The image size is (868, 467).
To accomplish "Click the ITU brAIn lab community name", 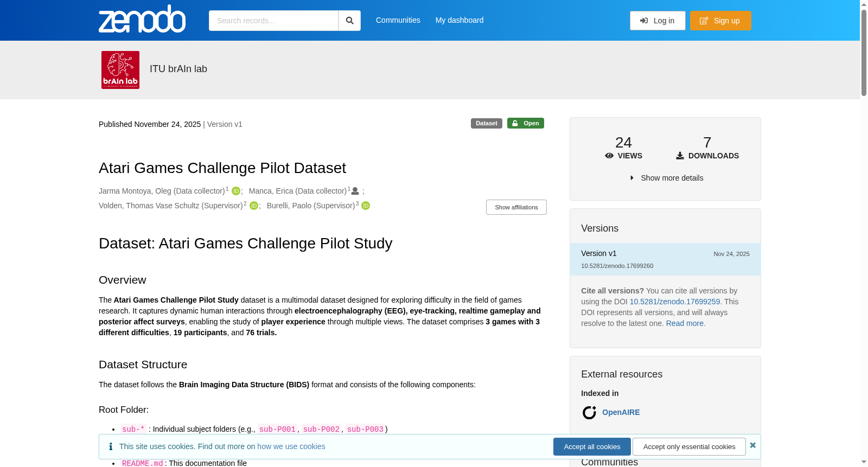I will (178, 69).
